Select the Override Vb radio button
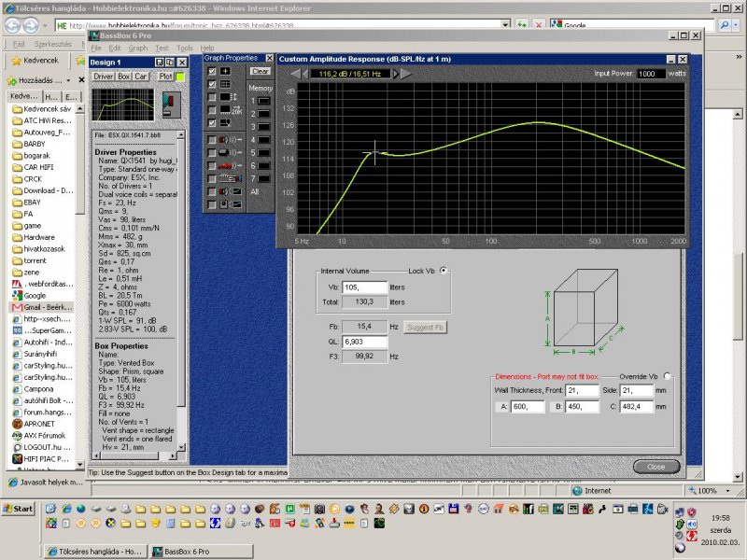 [666, 376]
